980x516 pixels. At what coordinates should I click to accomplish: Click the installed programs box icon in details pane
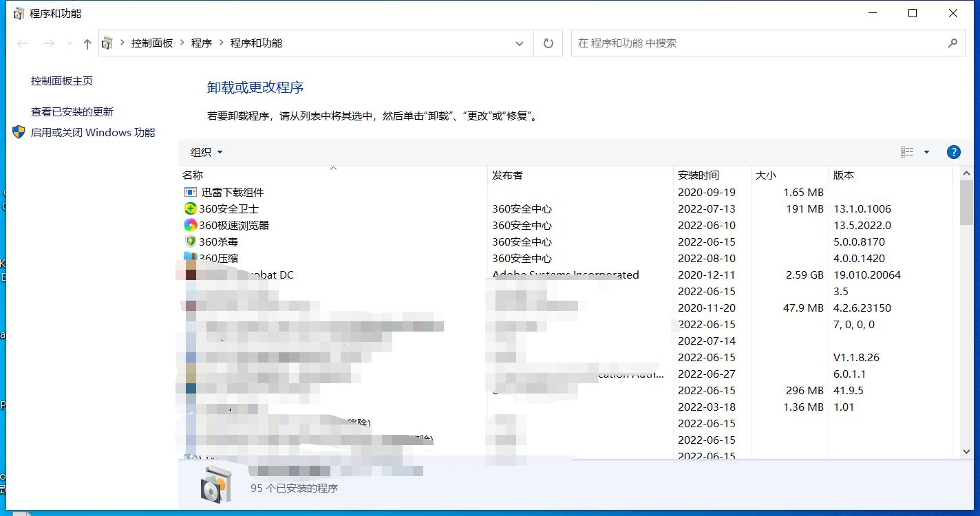[216, 484]
